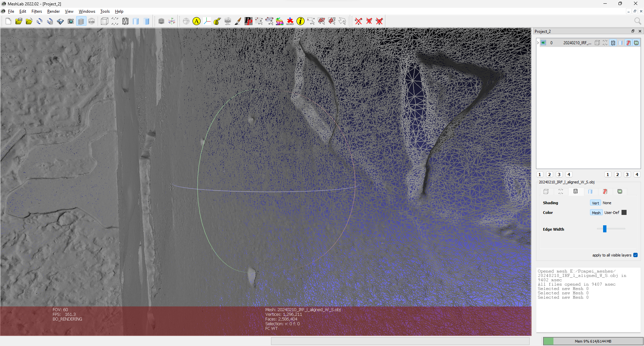The image size is (644, 346).
Task: Open the Render menu
Action: pyautogui.click(x=53, y=11)
